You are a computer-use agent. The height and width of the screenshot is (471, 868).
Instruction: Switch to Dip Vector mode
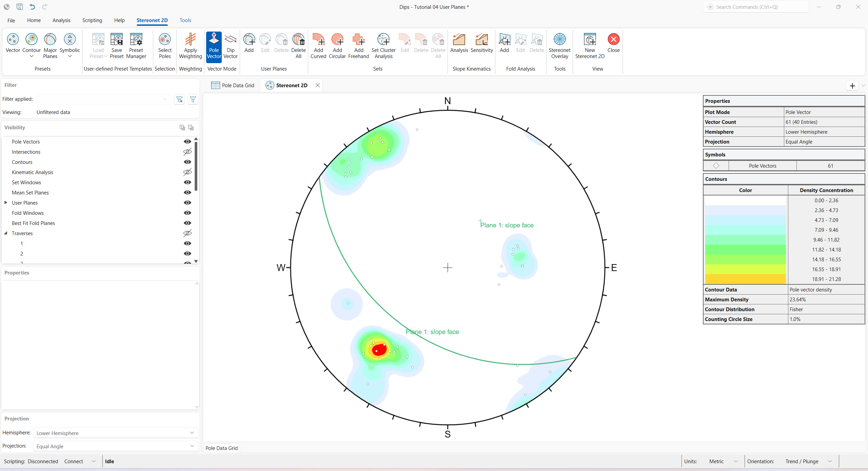point(231,46)
